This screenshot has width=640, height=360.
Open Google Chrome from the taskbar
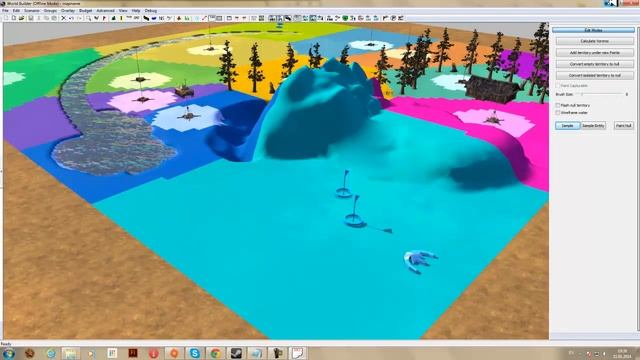point(215,353)
